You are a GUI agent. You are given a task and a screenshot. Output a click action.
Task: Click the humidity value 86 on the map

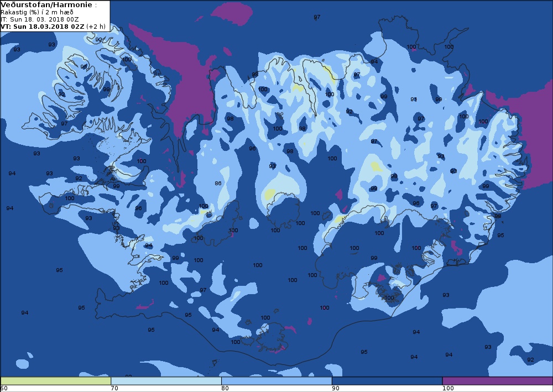218,184
